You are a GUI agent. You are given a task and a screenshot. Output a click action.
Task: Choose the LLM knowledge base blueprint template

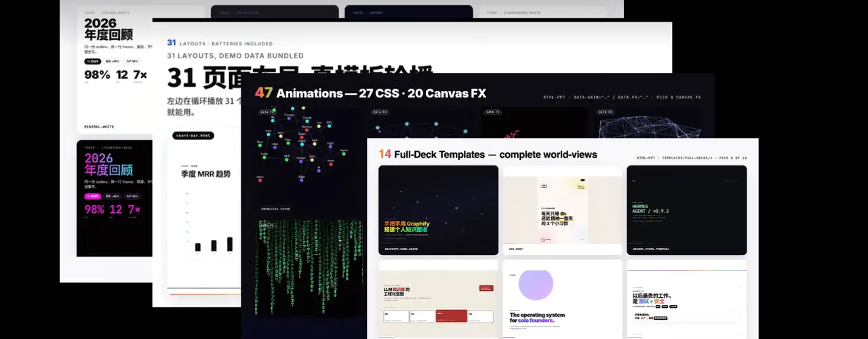click(438, 299)
